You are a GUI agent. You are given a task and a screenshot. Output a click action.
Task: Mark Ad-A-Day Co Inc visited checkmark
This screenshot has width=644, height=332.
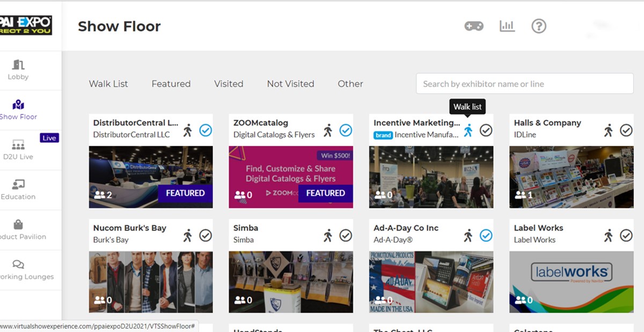(x=486, y=235)
